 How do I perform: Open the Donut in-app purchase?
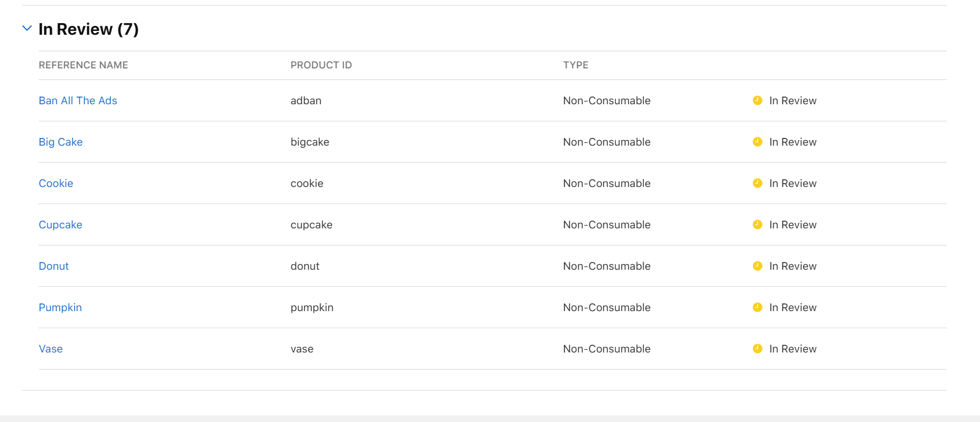54,266
